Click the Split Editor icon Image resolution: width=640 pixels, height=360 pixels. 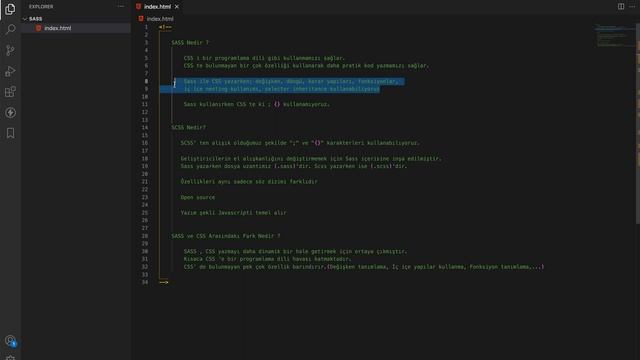621,7
